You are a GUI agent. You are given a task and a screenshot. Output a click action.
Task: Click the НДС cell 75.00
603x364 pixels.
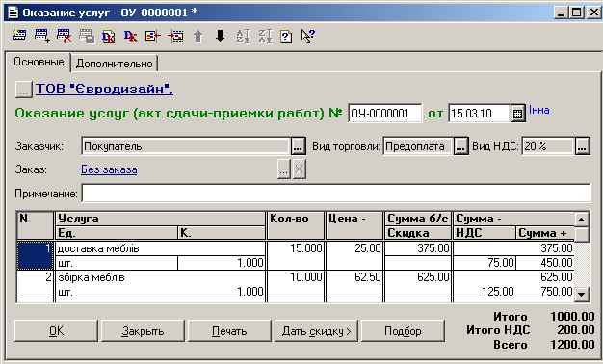tap(485, 263)
